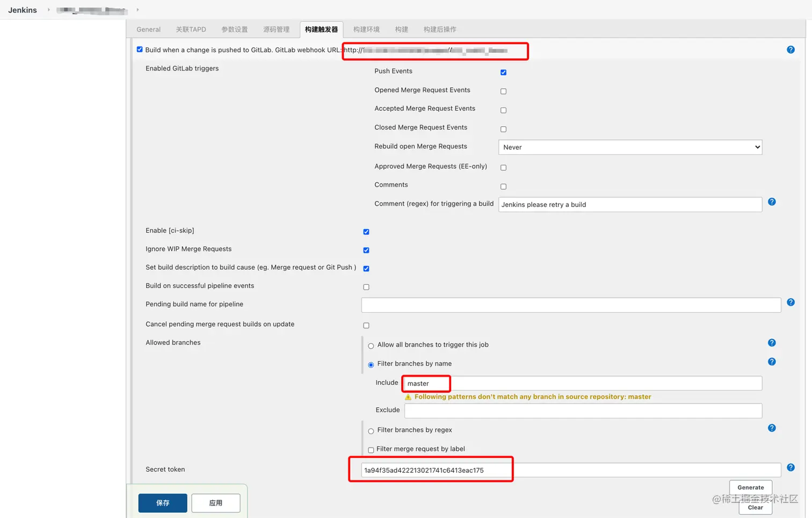The height and width of the screenshot is (518, 812).
Task: Open the 关联TAPD tab
Action: pyautogui.click(x=191, y=30)
